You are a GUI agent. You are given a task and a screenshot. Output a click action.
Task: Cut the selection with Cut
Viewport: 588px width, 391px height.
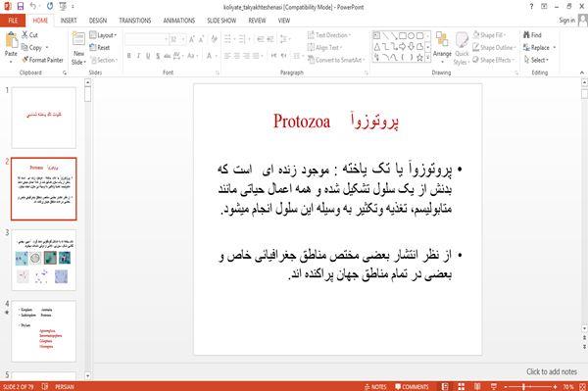point(29,35)
